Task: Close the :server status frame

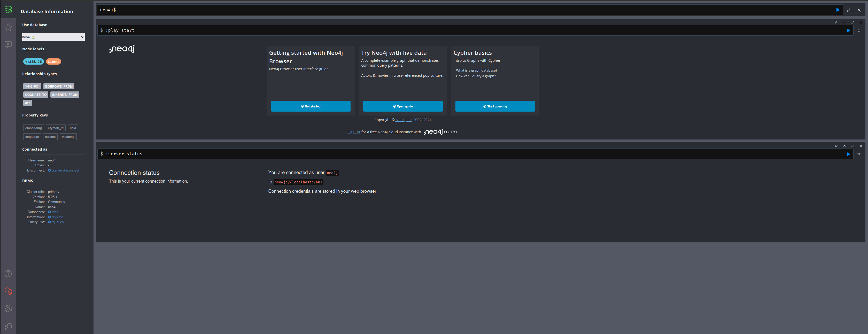Action: [861, 146]
